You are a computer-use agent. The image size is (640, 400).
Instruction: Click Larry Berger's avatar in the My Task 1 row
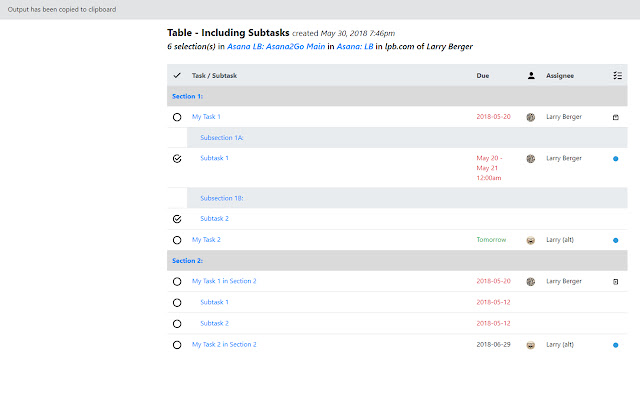pos(531,117)
